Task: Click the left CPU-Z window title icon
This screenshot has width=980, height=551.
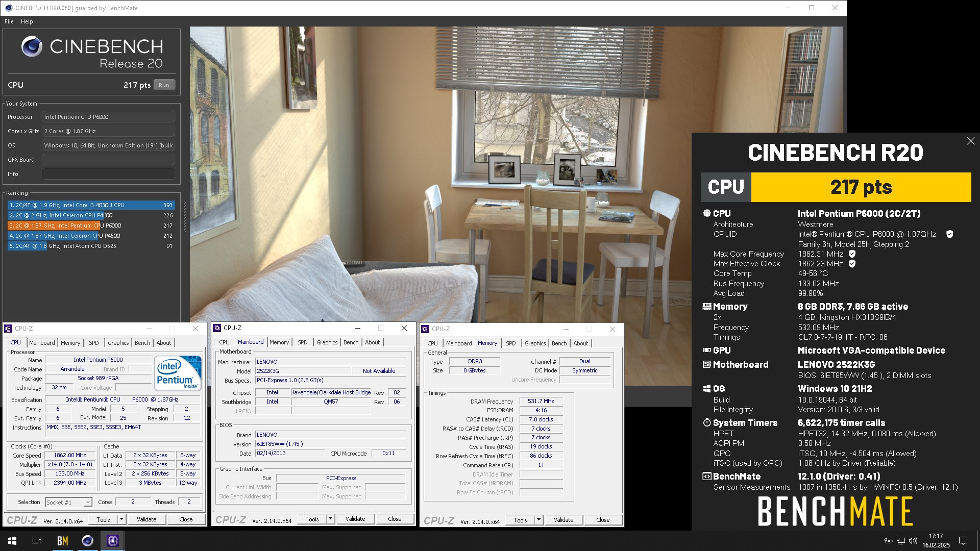Action: 8,329
